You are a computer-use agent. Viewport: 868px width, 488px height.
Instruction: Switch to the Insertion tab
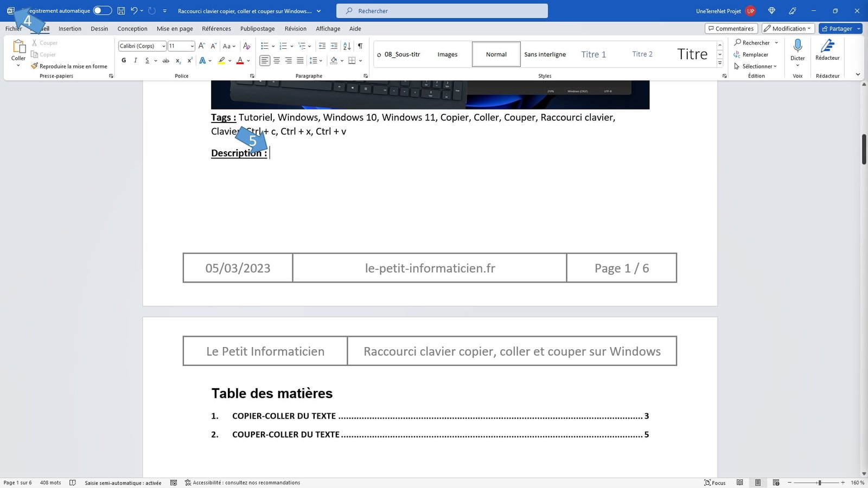(69, 28)
